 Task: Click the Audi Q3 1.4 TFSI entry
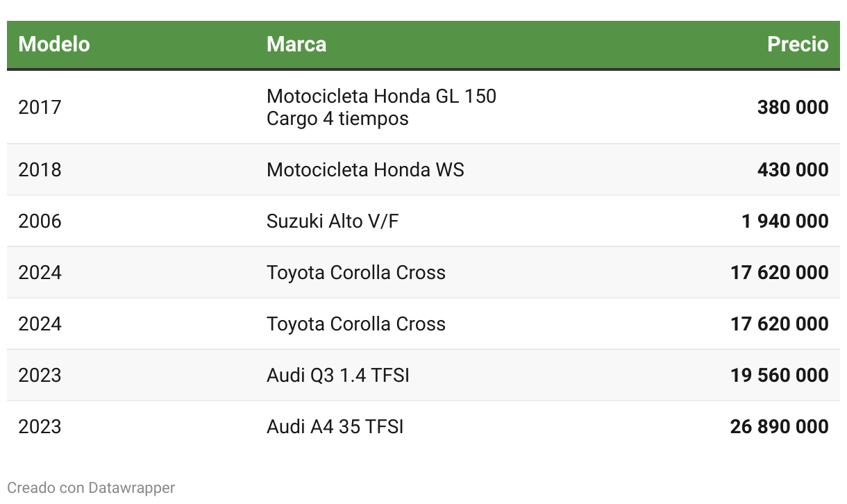point(337,376)
